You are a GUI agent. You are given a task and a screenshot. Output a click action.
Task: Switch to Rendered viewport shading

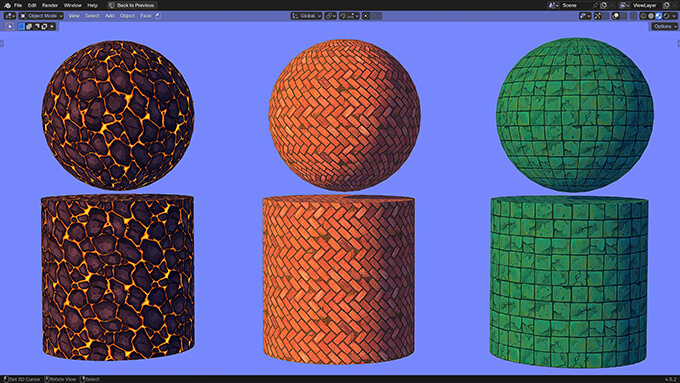(666, 16)
